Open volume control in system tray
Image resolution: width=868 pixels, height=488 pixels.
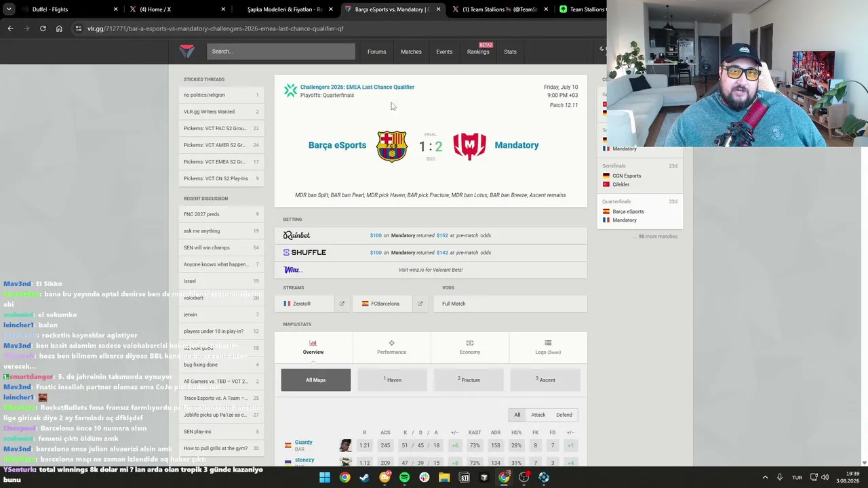pyautogui.click(x=825, y=477)
